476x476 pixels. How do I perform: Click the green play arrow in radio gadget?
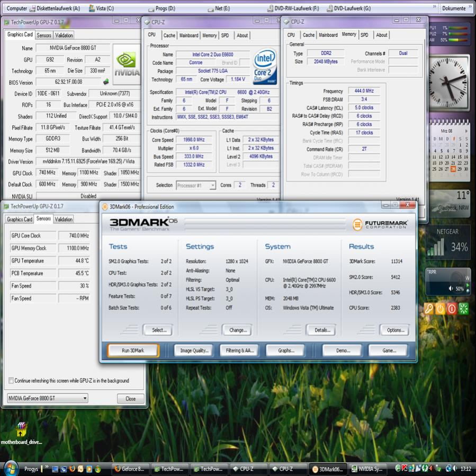pyautogui.click(x=468, y=285)
